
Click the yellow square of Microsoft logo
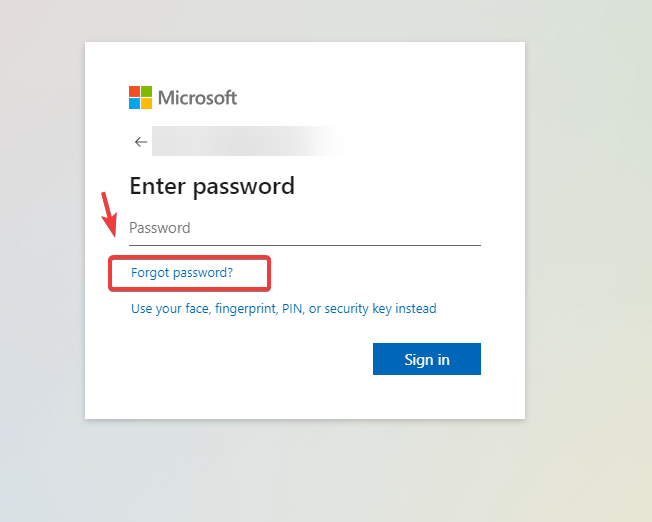pos(146,103)
